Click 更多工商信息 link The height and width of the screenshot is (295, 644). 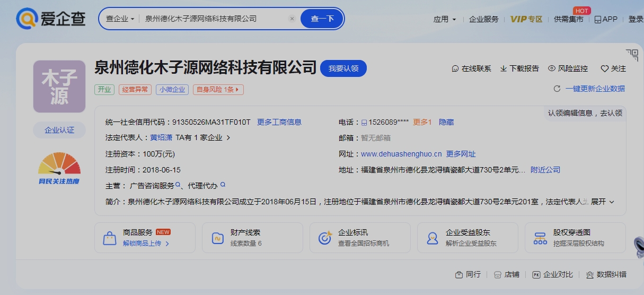(x=279, y=122)
